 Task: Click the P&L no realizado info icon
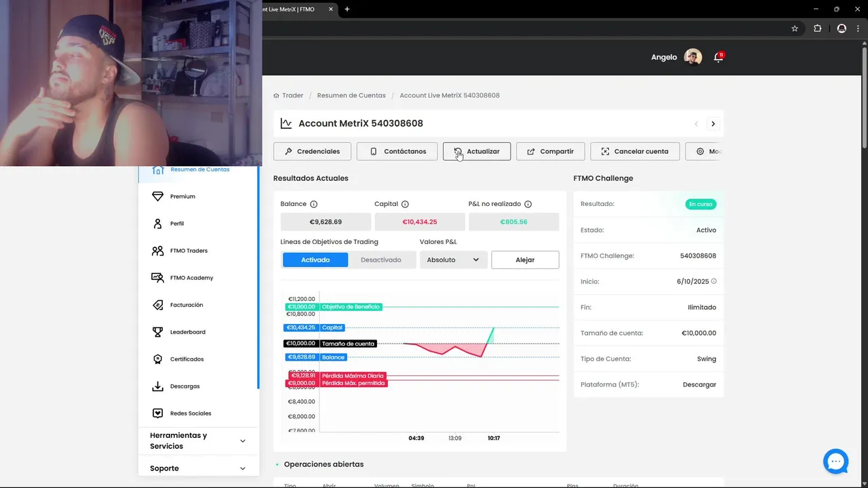[528, 204]
